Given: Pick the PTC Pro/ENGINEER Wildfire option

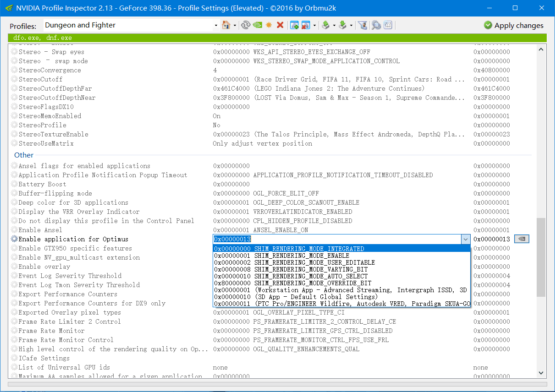Looking at the screenshot, I should coord(341,304).
